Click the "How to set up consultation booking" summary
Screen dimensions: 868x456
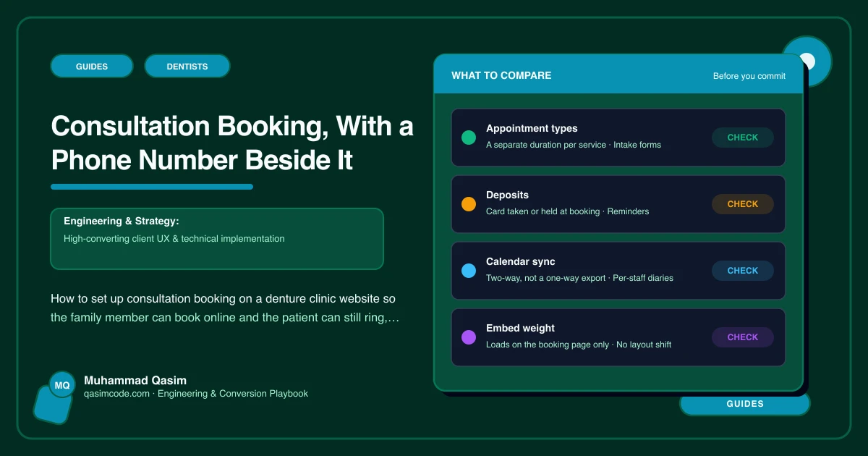pyautogui.click(x=225, y=308)
